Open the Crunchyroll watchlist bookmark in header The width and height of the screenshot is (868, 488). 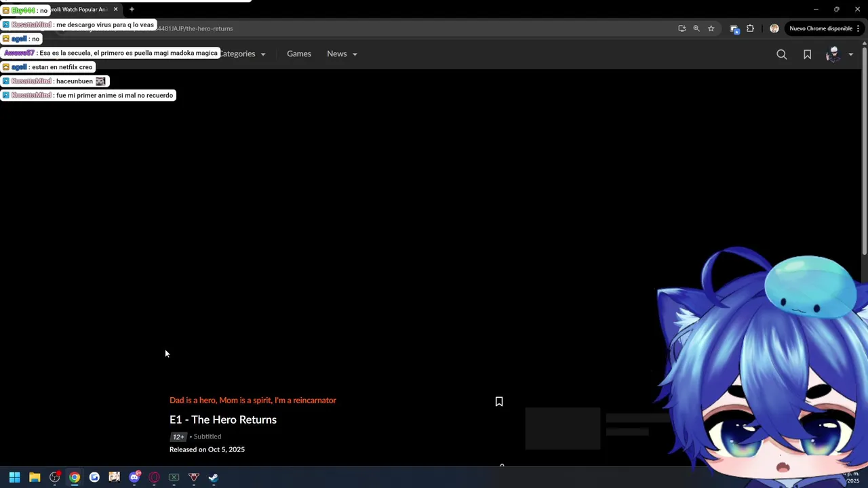click(807, 55)
